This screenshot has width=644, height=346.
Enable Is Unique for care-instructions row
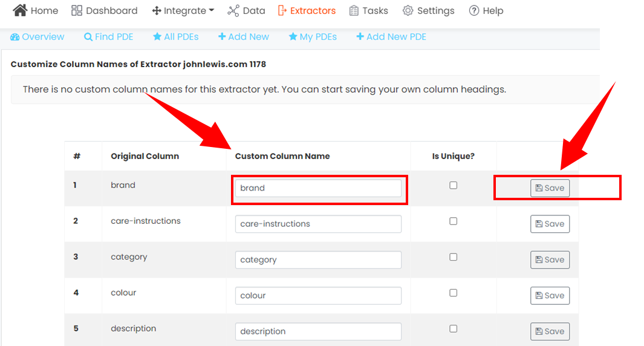pyautogui.click(x=453, y=221)
